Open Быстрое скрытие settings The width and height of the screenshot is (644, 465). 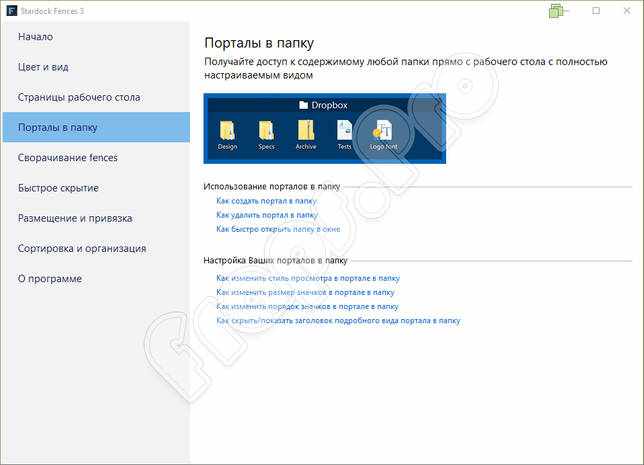point(58,188)
